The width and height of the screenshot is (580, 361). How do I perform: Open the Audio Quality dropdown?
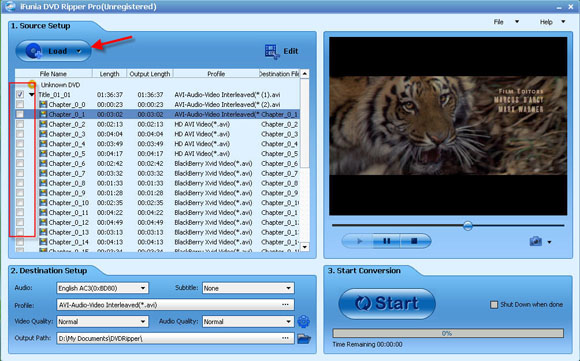point(248,321)
